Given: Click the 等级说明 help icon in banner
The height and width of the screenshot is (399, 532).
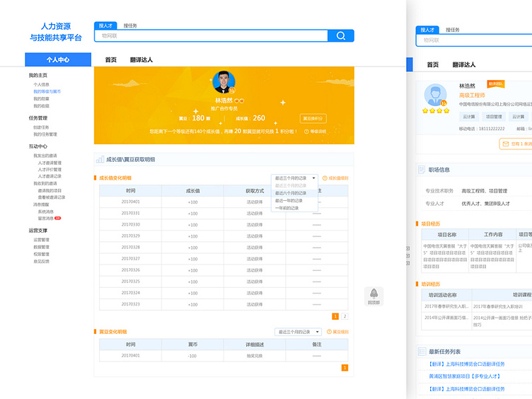Looking at the screenshot, I should click(306, 132).
